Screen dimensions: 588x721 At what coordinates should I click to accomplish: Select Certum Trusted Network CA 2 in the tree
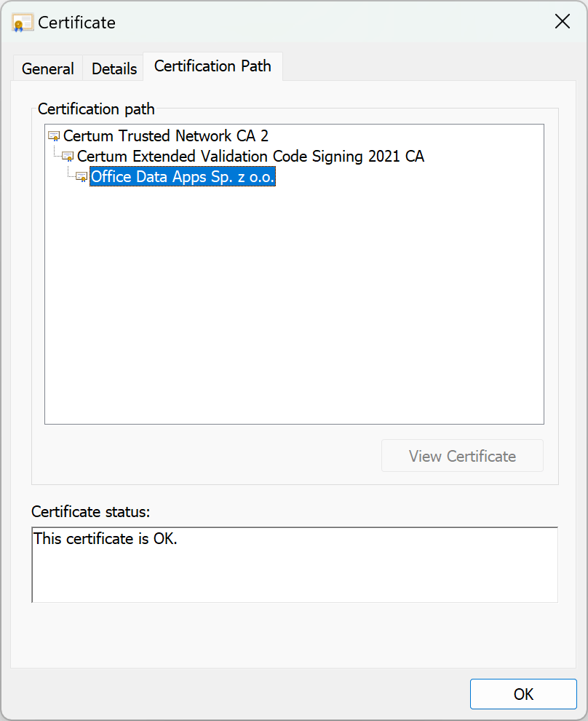[x=166, y=135]
